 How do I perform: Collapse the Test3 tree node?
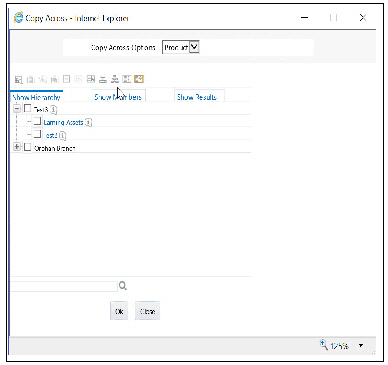[x=17, y=108]
